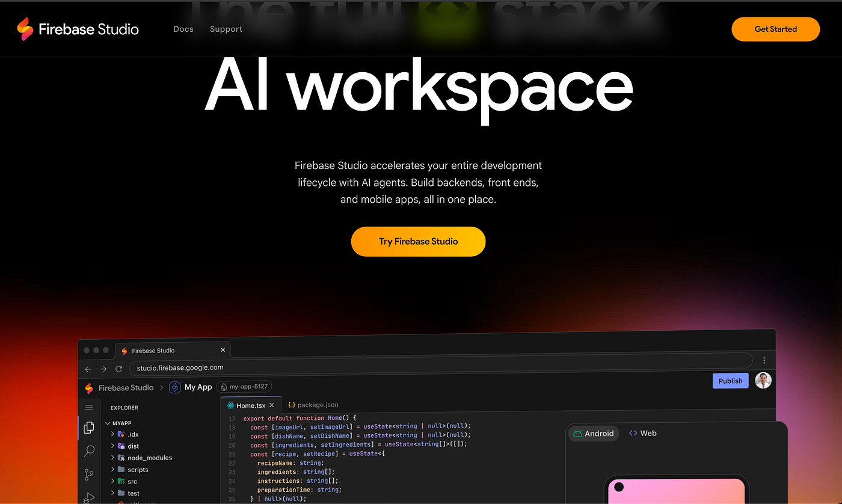Viewport: 842px width, 504px height.
Task: Click the 'recipeName: string;' code line
Action: tap(290, 463)
